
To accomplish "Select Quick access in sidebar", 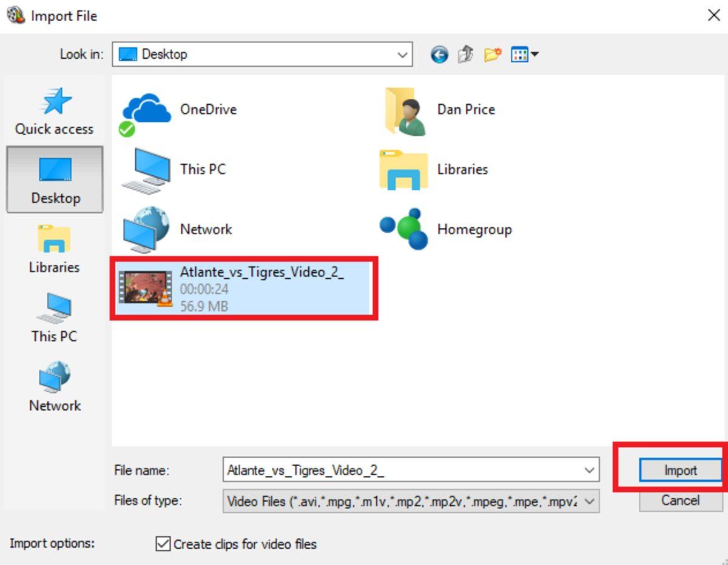I will [x=54, y=112].
